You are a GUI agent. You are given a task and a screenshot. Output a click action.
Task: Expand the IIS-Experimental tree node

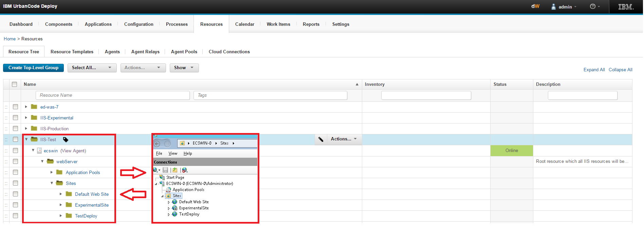click(26, 118)
